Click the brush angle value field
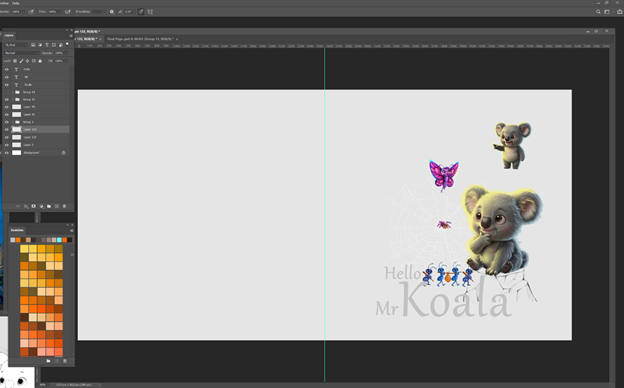The image size is (624, 388). 129,12
